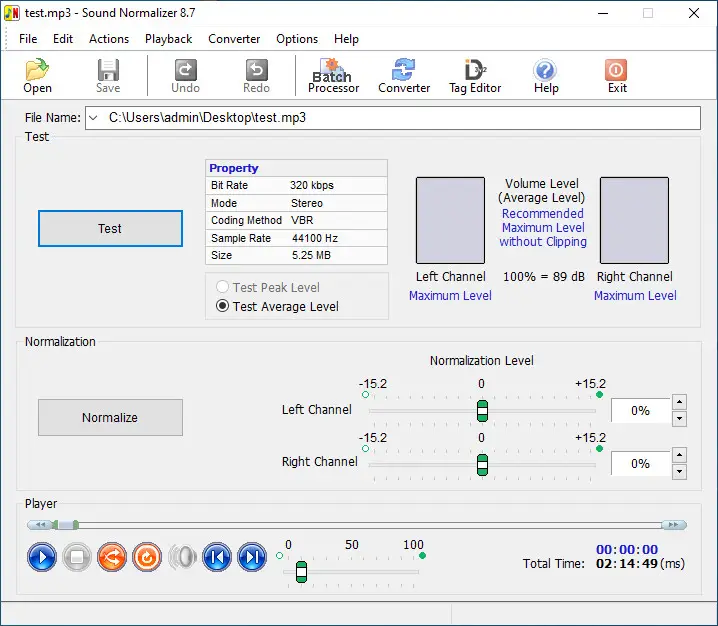The width and height of the screenshot is (718, 626).
Task: Click the '100% = 89 dB' label
Action: pyautogui.click(x=544, y=277)
